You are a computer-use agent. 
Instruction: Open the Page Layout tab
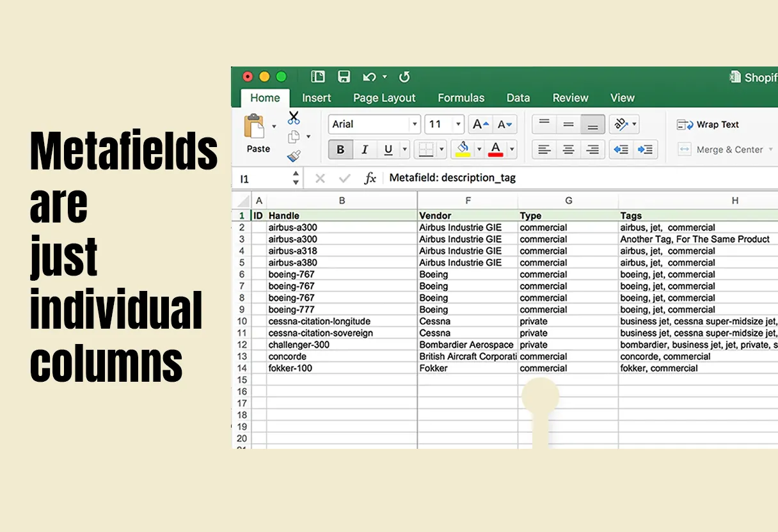(385, 98)
